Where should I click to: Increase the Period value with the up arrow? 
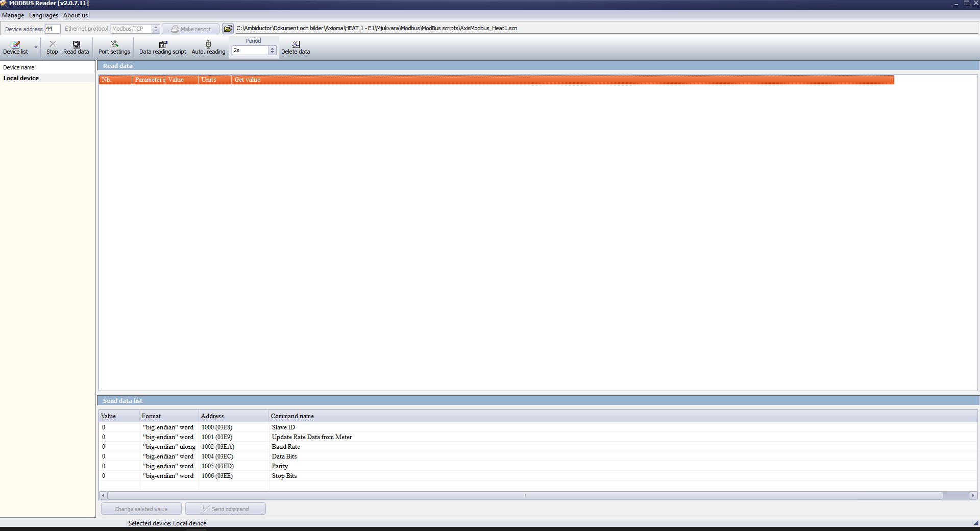point(272,48)
